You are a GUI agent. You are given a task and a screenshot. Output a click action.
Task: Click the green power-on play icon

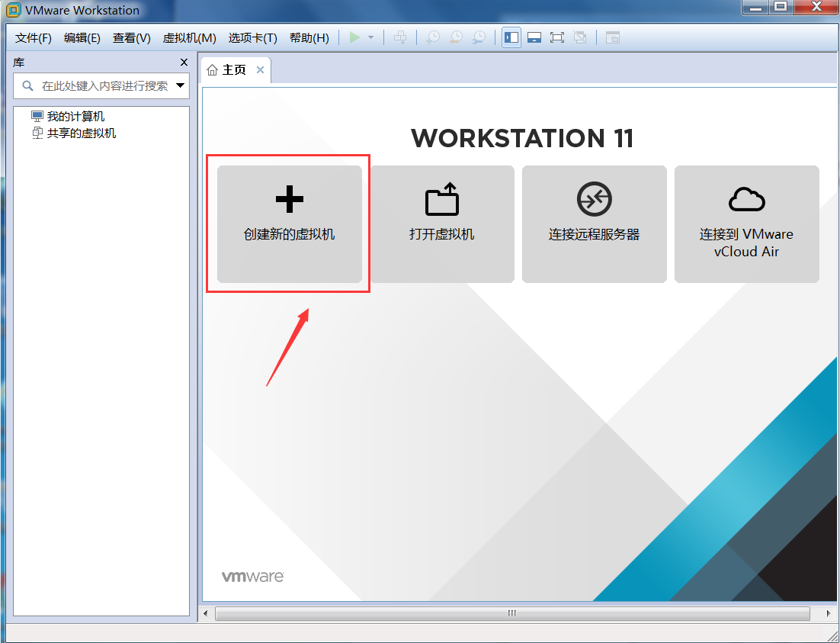(354, 37)
